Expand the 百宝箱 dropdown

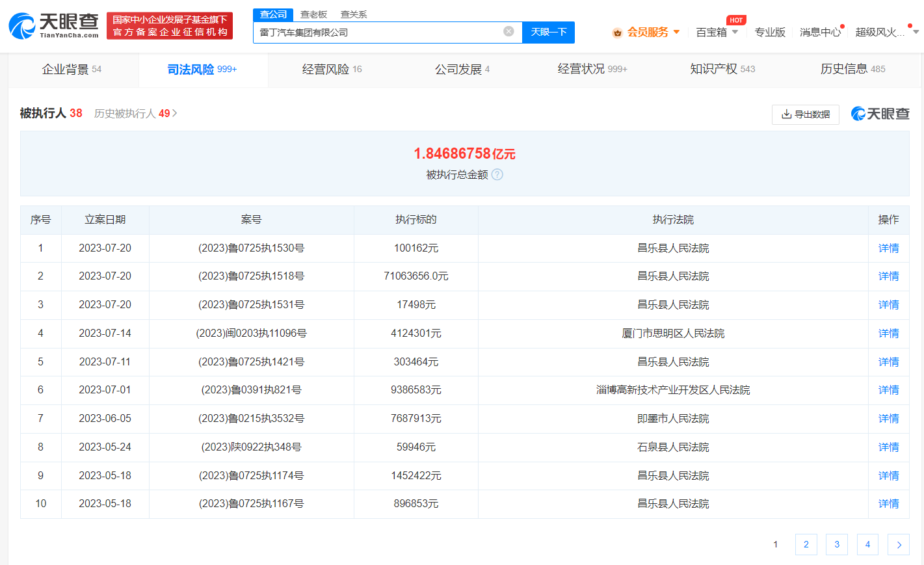point(735,32)
